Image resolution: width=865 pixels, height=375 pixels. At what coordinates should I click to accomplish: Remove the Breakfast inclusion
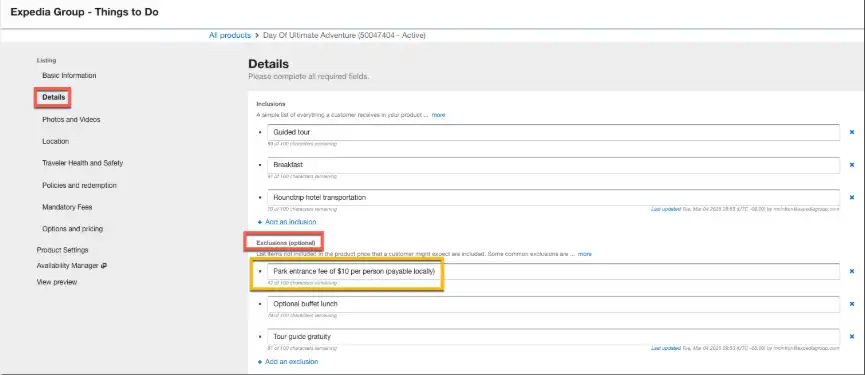pos(852,165)
